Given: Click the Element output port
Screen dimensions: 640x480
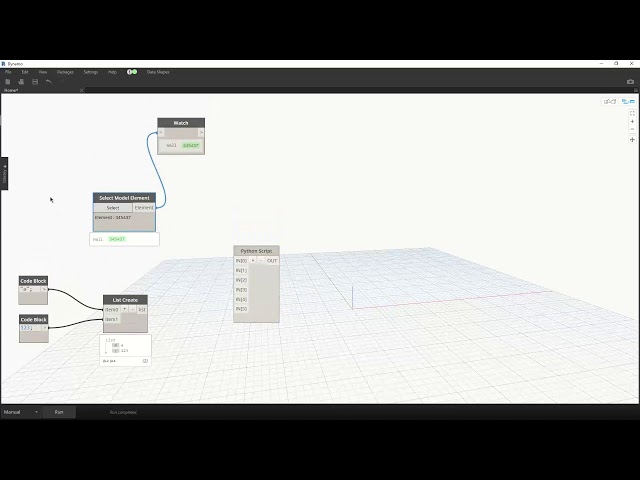Looking at the screenshot, I should coord(144,208).
